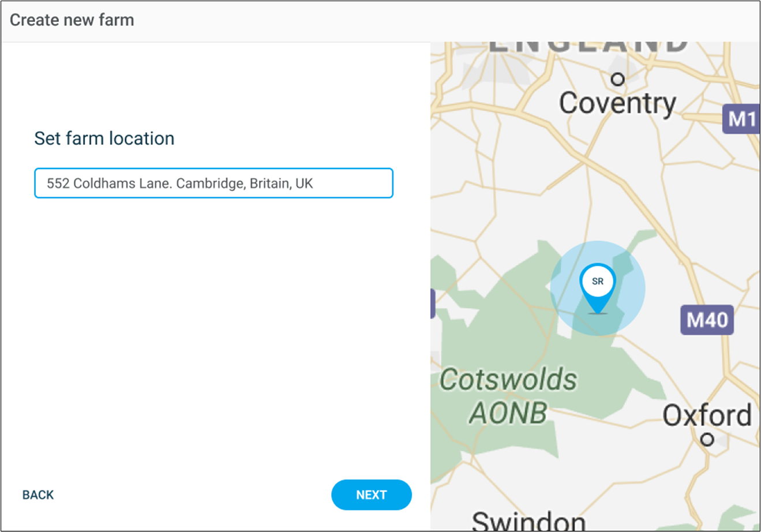Click the SR farm location pin
Viewport: 761px width, 532px height.
pos(597,283)
